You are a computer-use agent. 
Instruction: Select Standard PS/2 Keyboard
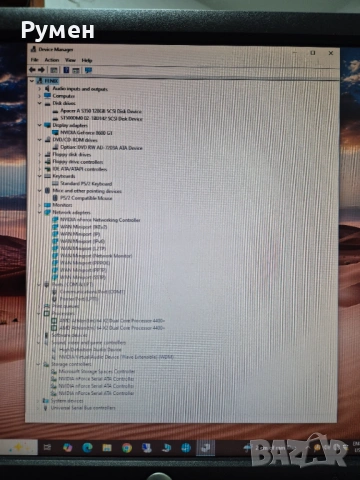click(x=86, y=184)
